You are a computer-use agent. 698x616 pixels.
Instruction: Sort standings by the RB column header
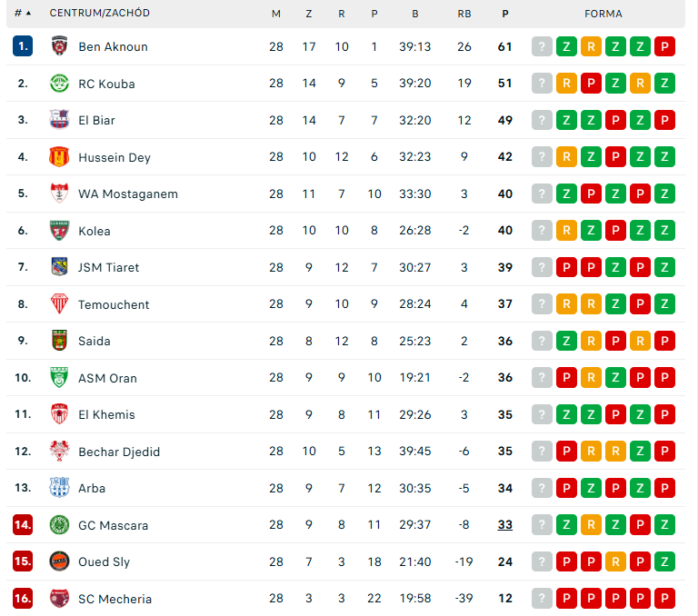point(464,14)
